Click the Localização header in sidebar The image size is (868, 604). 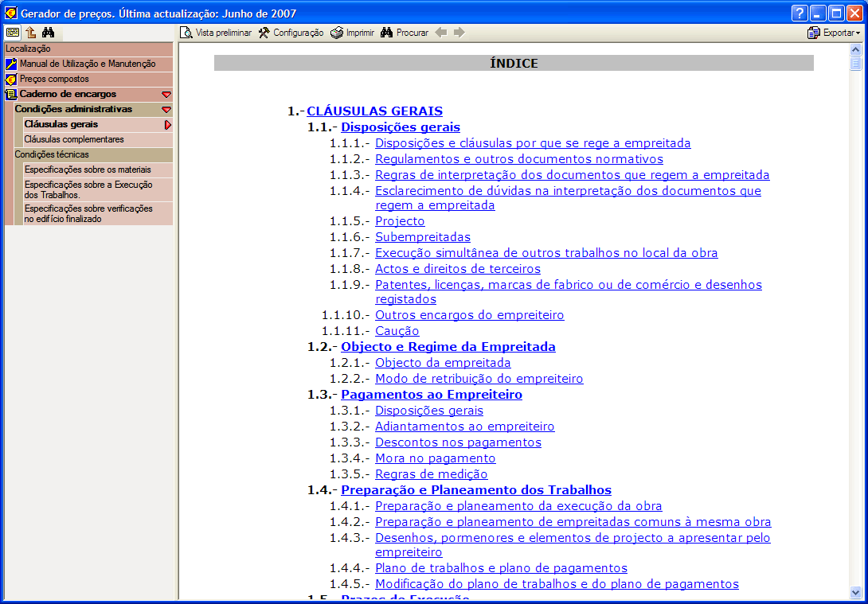click(x=88, y=49)
